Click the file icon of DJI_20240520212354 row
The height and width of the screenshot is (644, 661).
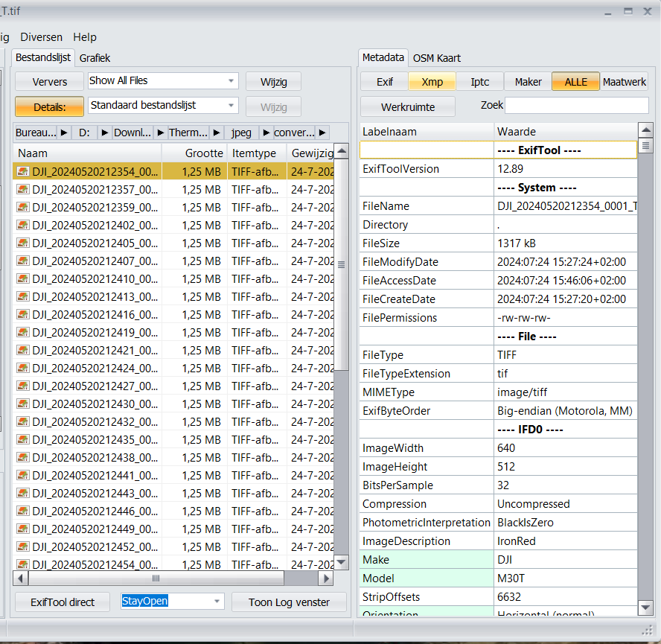tap(23, 171)
